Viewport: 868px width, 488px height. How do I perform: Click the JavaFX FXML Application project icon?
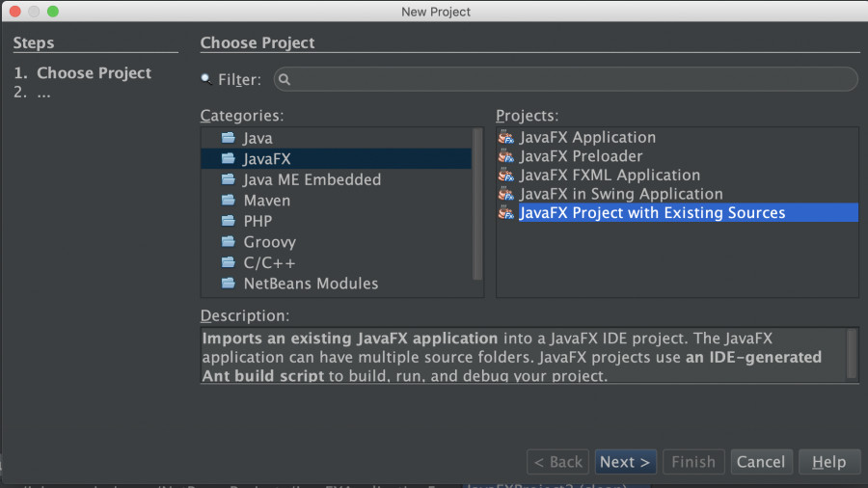pos(506,175)
